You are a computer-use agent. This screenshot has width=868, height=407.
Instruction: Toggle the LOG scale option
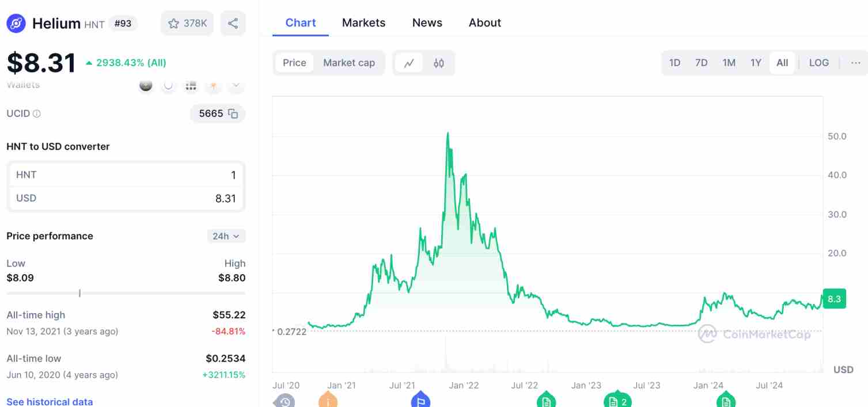(x=818, y=63)
